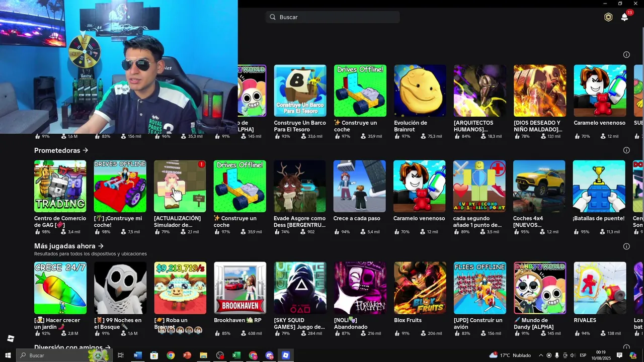Open the volume speaker icon in tray
The height and width of the screenshot is (362, 644).
tap(573, 355)
